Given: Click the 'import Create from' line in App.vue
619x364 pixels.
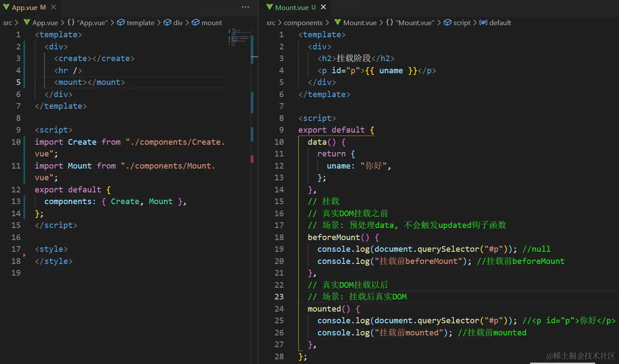Looking at the screenshot, I should point(130,148).
